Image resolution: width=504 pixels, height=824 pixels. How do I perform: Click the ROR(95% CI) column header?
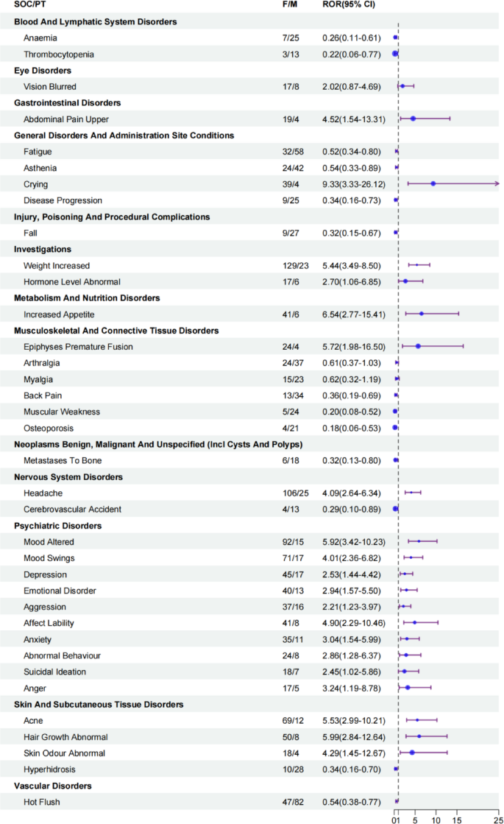(349, 6)
